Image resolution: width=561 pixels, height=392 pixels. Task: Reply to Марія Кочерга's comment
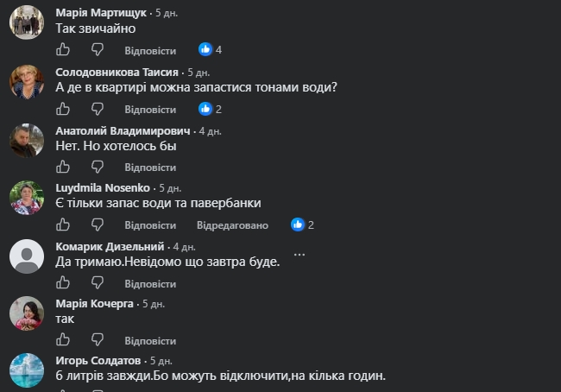click(x=150, y=341)
